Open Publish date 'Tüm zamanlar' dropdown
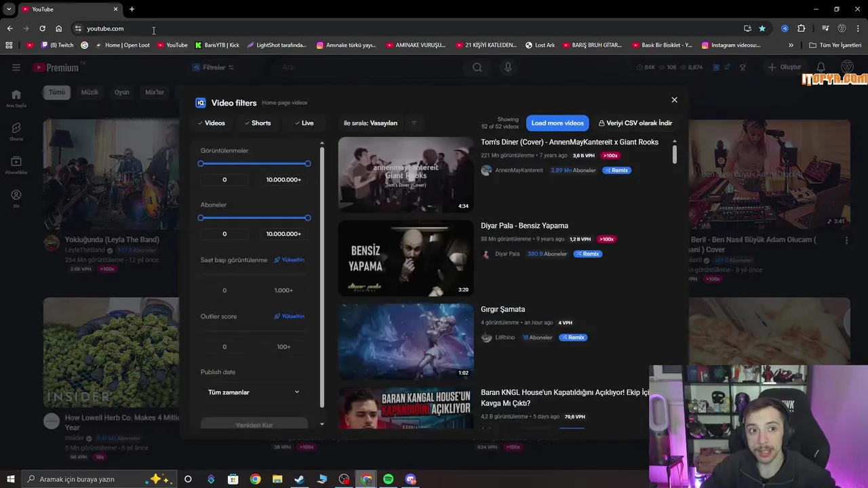868x488 pixels. [x=254, y=392]
